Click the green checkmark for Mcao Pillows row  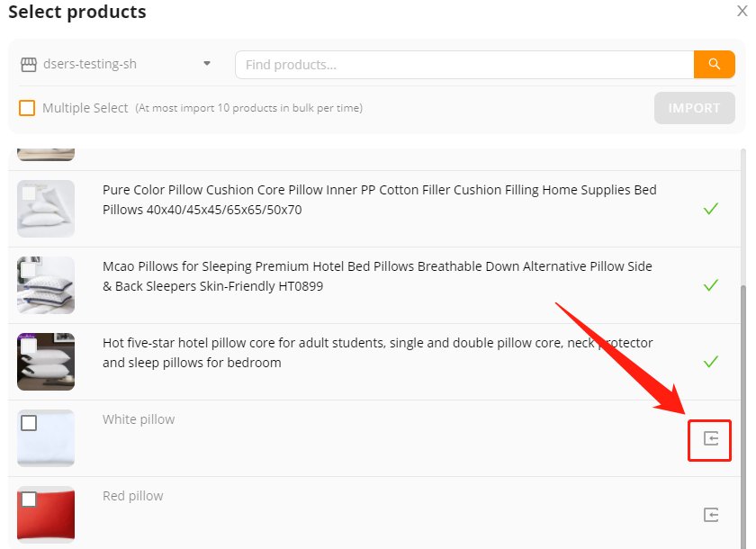pos(711,285)
